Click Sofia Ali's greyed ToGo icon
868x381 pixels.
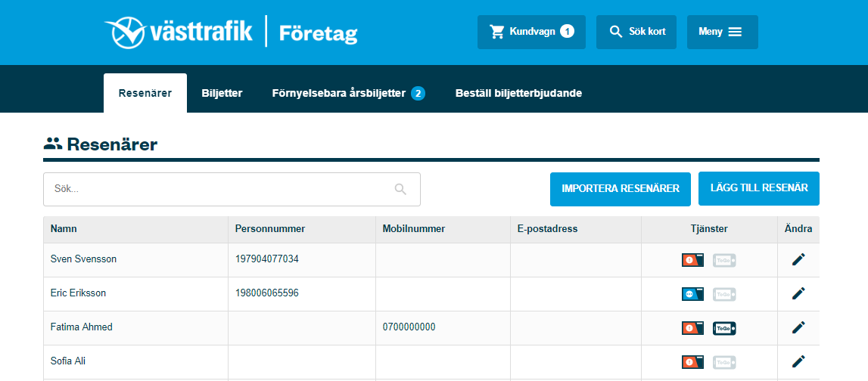724,362
